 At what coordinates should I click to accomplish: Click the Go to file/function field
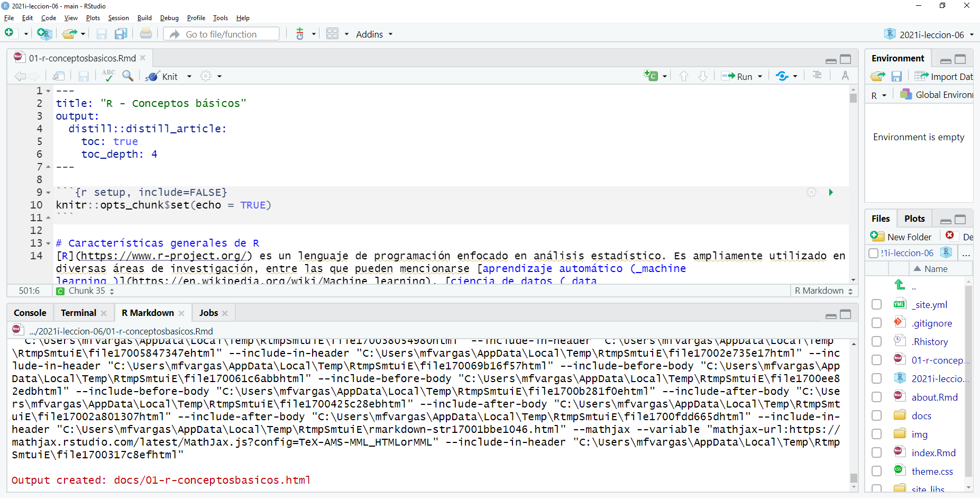point(227,34)
